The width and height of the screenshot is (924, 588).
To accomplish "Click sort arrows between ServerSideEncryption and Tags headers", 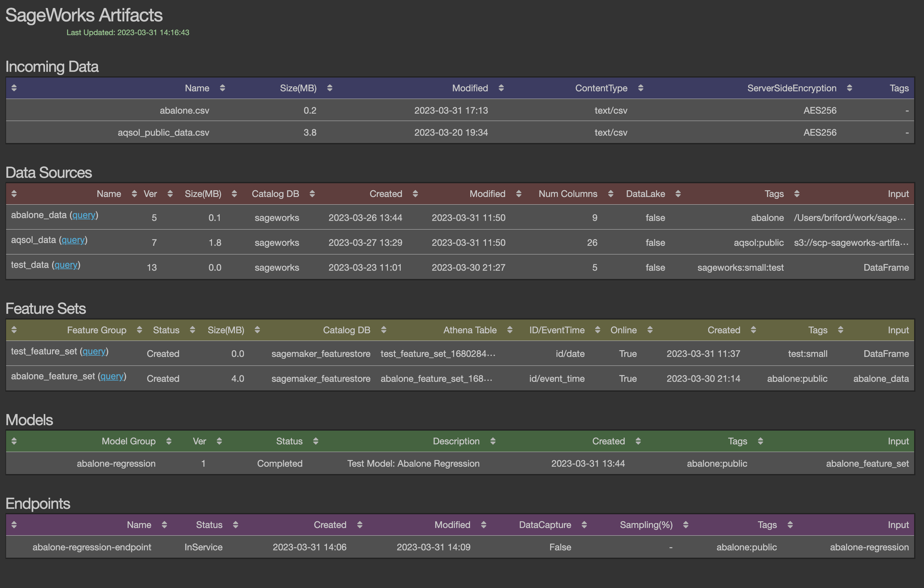I will pyautogui.click(x=850, y=88).
